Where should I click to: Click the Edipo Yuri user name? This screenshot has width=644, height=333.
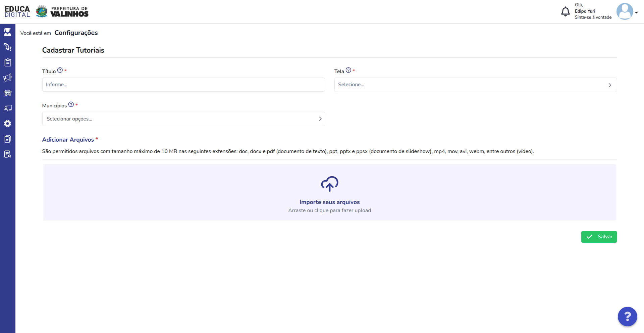point(585,11)
